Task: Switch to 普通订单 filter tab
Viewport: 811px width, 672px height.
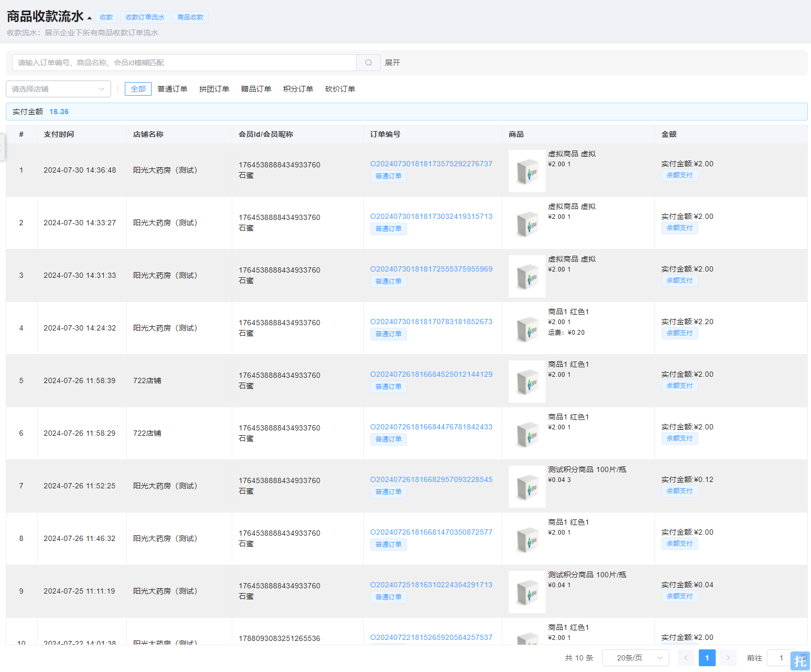Action: (172, 89)
